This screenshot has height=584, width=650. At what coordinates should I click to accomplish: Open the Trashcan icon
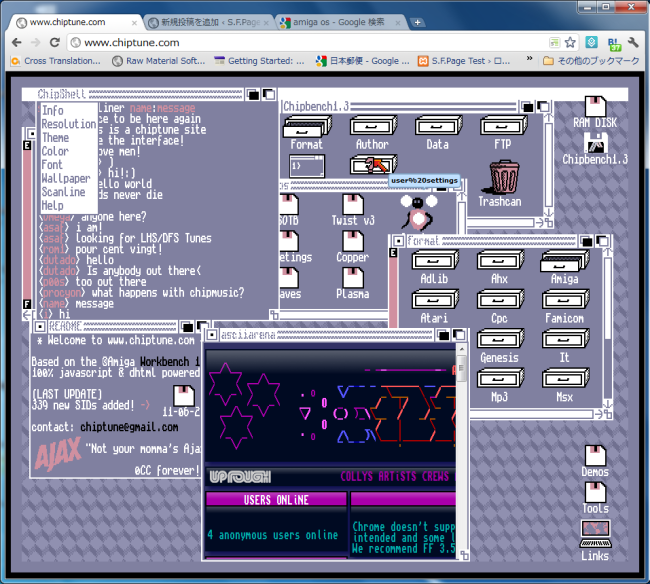499,181
